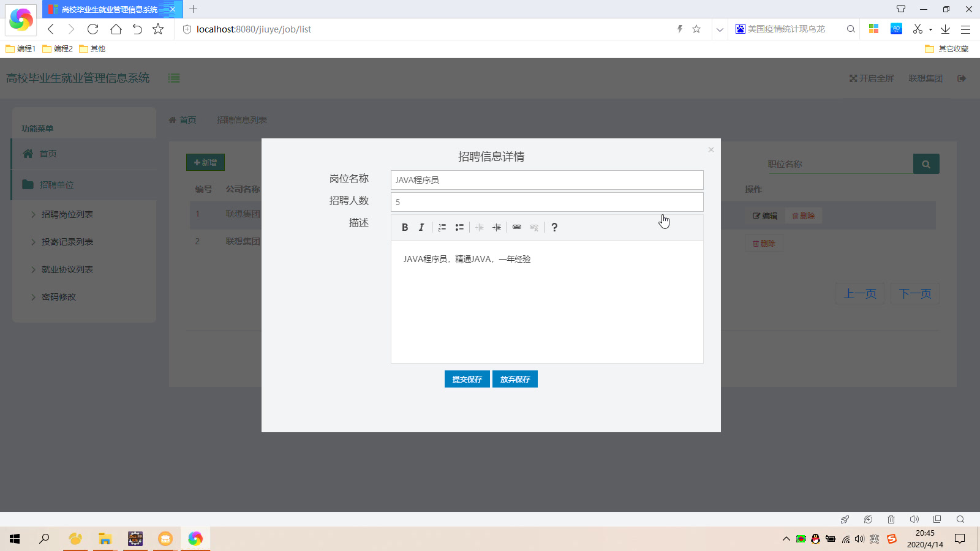Image resolution: width=980 pixels, height=551 pixels.
Task: Open the browser hamburger menu
Action: 966,29
